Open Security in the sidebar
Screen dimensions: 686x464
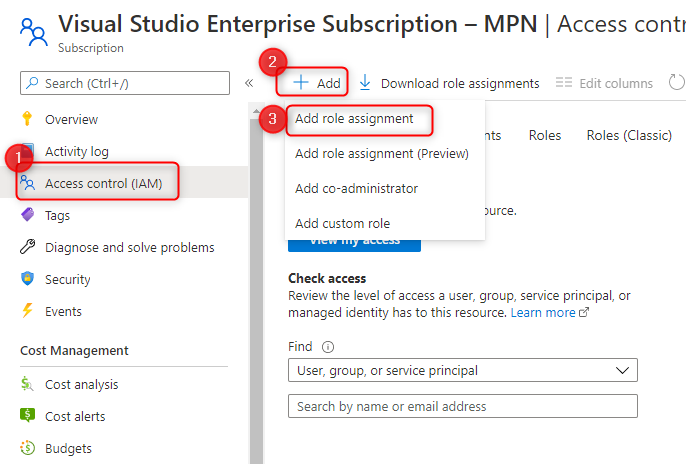pos(67,279)
